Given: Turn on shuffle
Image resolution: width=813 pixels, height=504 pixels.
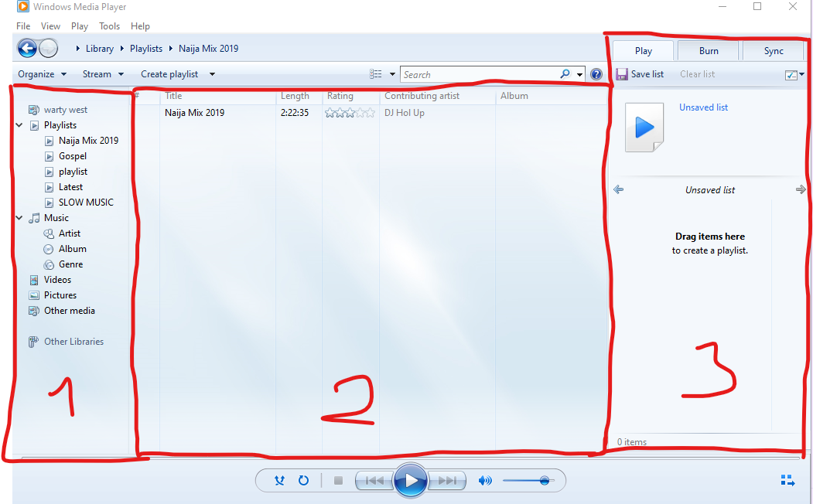Looking at the screenshot, I should [x=279, y=481].
